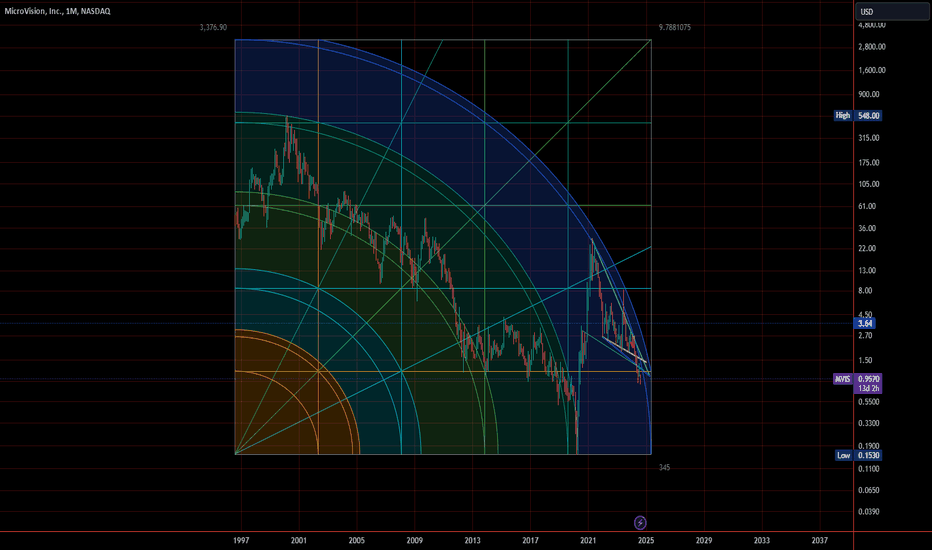This screenshot has height=550, width=932.
Task: Click the 0.3300 price axis value
Action: point(869,423)
